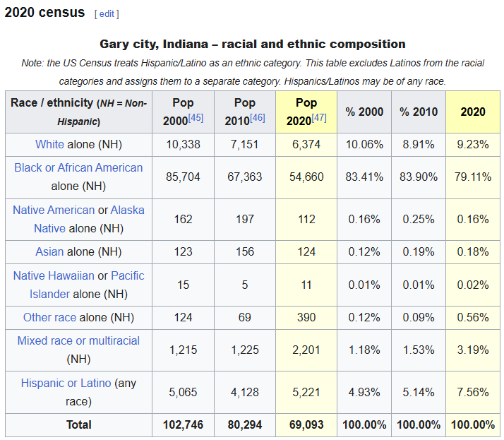Click the cell showing 112

pos(306,220)
